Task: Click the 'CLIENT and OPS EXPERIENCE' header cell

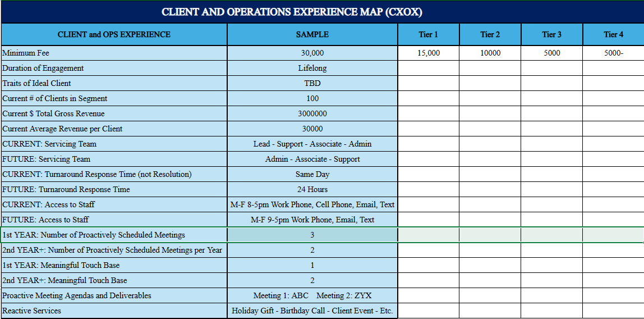Action: tap(114, 34)
